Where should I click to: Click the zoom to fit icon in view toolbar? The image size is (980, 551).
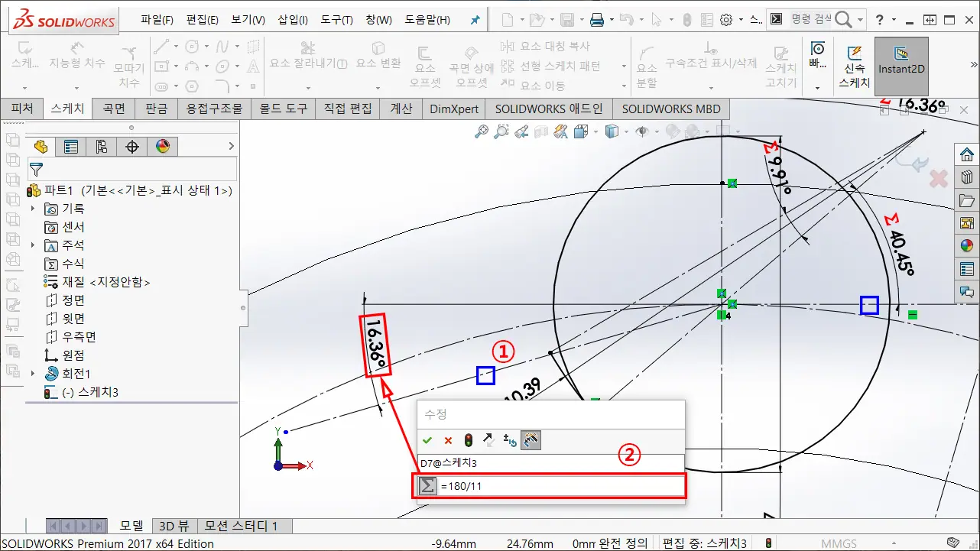coord(482,132)
